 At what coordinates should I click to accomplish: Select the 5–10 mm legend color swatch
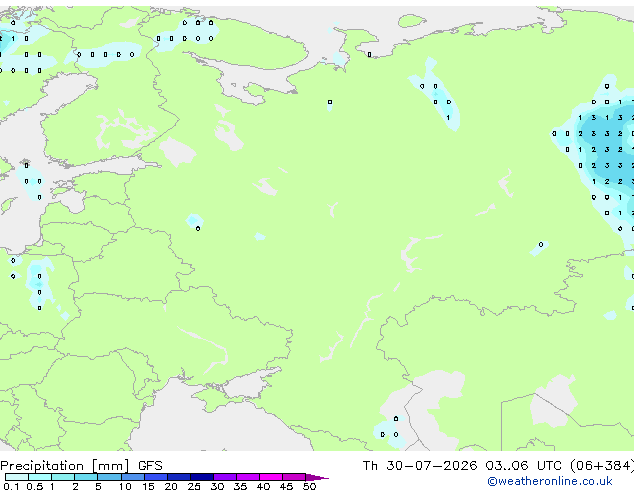click(x=110, y=477)
